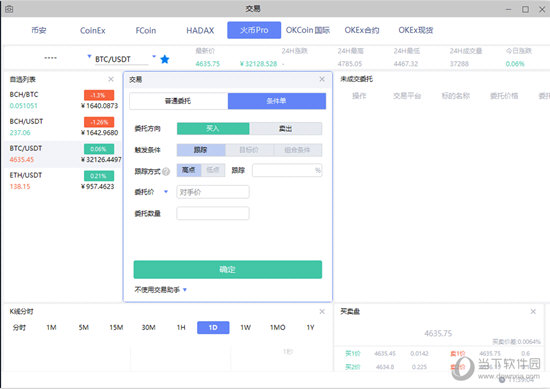Select the BTC/USDT symbol combo box
This screenshot has height=389, width=550.
click(x=121, y=59)
